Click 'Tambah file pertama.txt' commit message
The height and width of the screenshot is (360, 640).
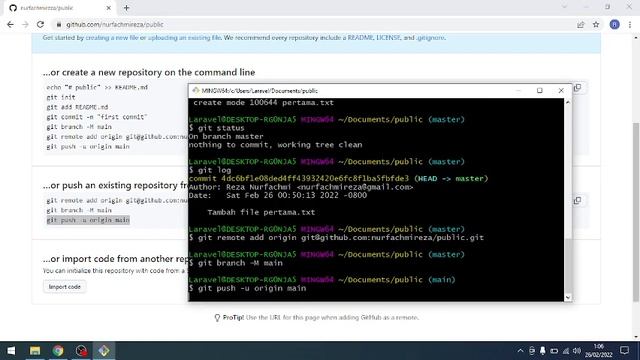261,212
